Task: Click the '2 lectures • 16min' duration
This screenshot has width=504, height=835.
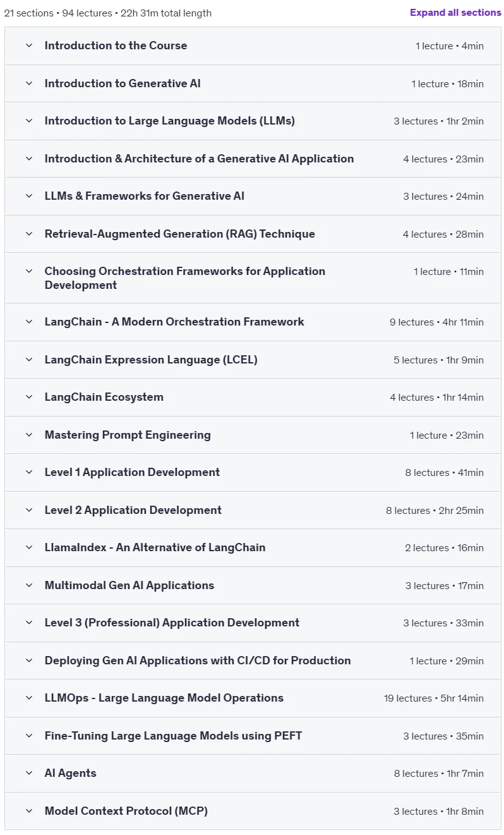Action: coord(445,548)
